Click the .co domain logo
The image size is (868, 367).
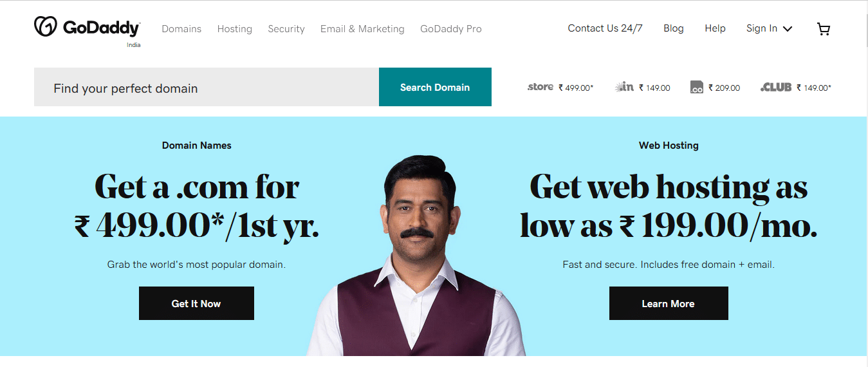696,88
